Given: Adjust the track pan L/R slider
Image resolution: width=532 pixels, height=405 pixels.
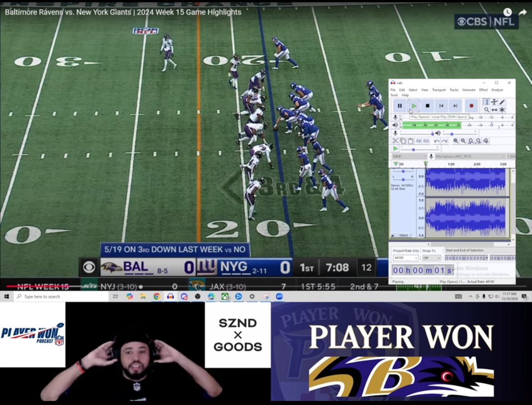Looking at the screenshot, I should 403,179.
